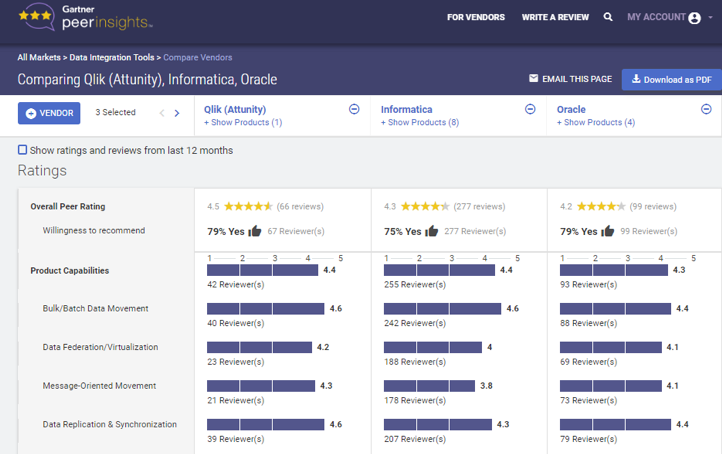Remove Qlik (Attunity) with minus icon
The height and width of the screenshot is (454, 722).
354,109
